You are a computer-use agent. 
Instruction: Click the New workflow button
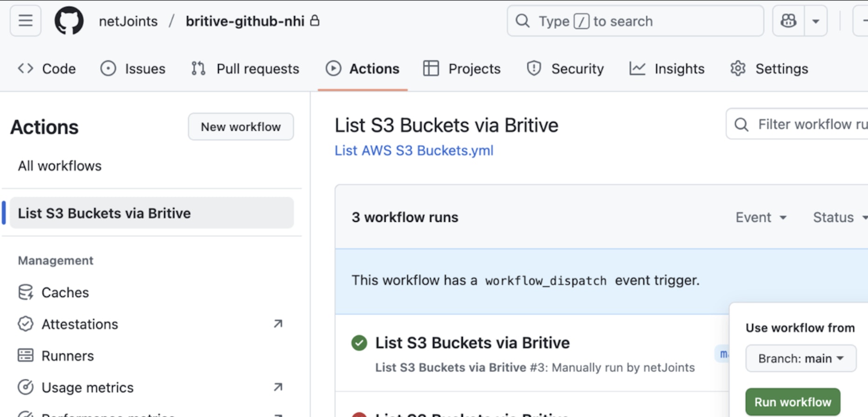click(241, 127)
